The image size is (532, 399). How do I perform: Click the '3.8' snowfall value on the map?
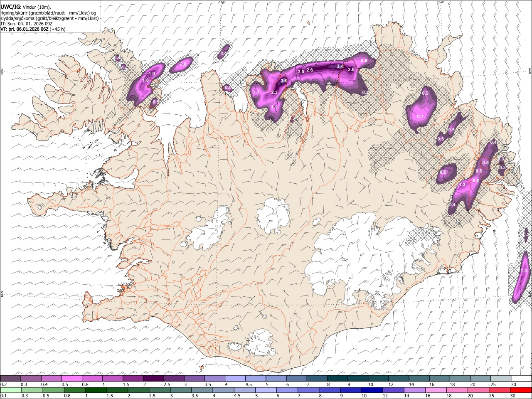coord(284,81)
